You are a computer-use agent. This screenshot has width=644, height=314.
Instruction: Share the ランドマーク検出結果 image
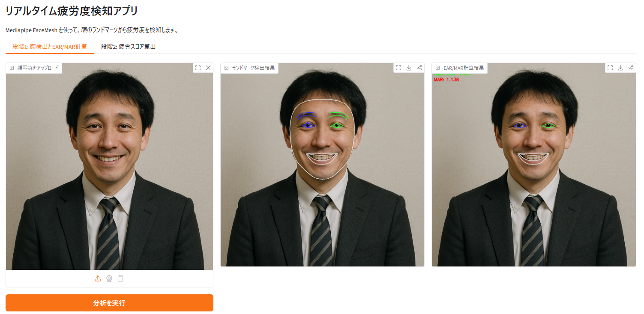[x=419, y=67]
